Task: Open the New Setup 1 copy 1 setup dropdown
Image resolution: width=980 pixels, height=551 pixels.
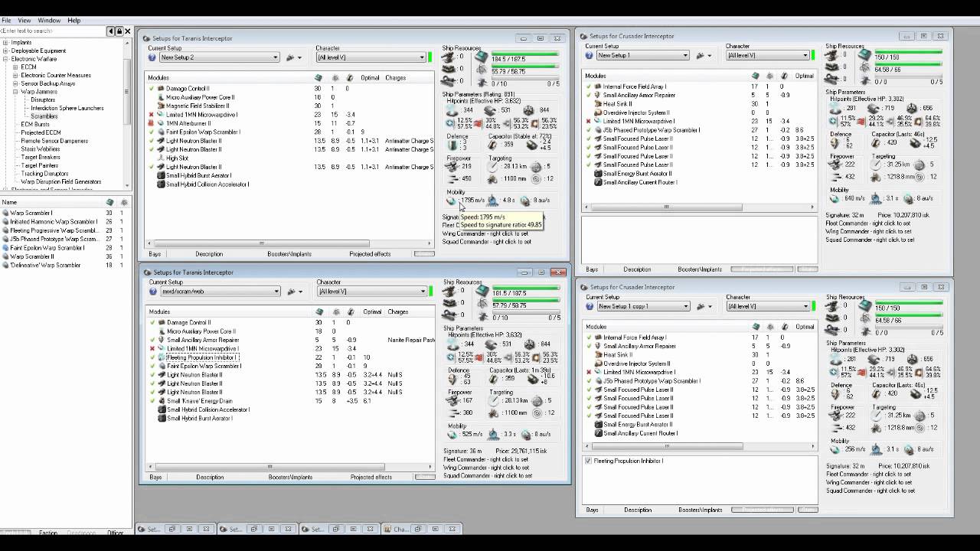Action: (643, 306)
